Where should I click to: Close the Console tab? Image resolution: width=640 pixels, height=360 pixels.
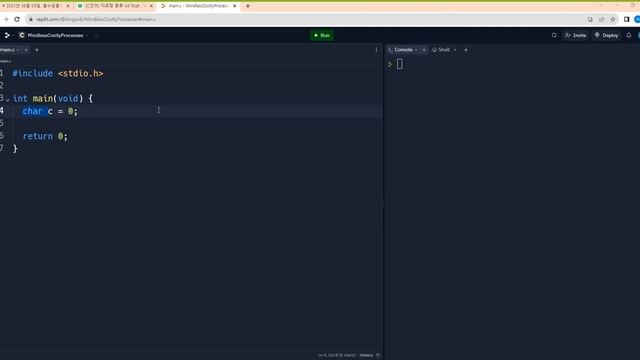point(424,50)
